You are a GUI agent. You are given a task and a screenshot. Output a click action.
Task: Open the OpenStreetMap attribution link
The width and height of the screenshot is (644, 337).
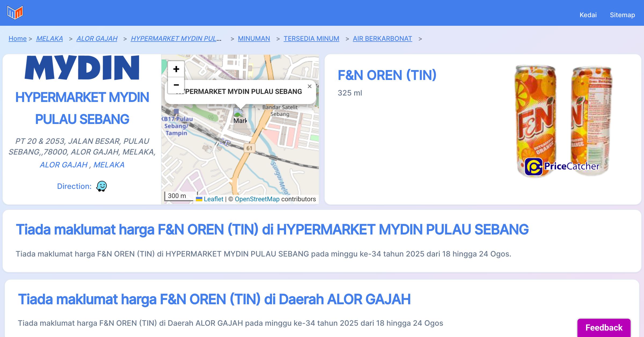(x=257, y=199)
